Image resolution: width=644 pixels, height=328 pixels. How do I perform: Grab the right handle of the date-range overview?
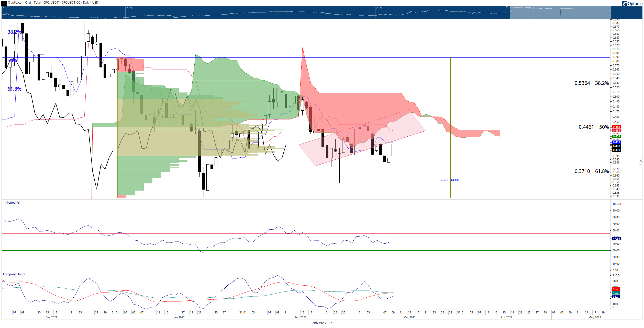point(609,13)
